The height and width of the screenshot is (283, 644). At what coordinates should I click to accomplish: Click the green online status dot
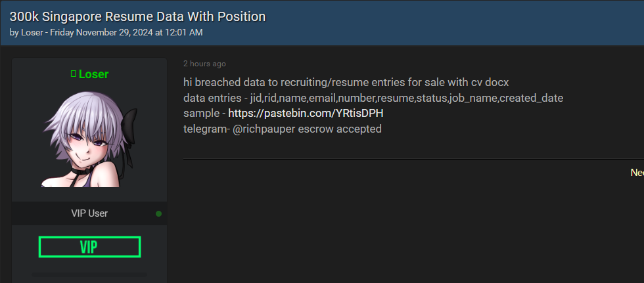pyautogui.click(x=158, y=213)
